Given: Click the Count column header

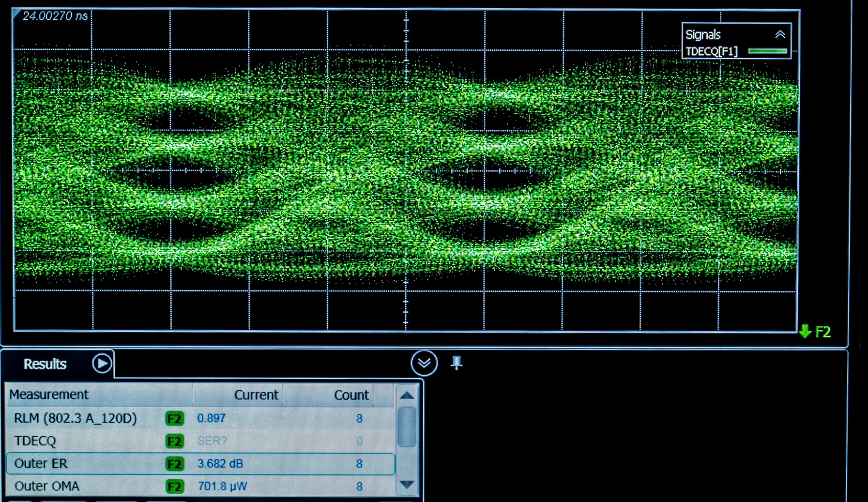Looking at the screenshot, I should (351, 395).
